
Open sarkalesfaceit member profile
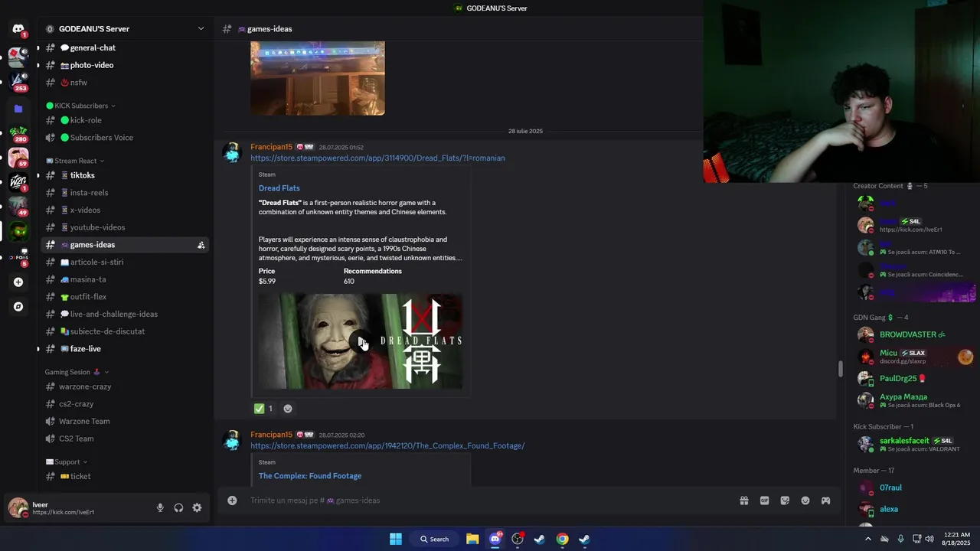914,444
